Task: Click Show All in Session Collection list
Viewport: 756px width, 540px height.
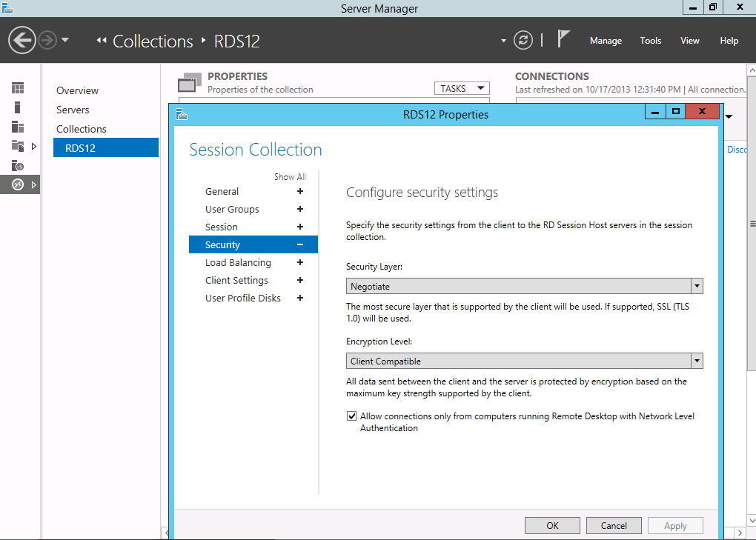Action: click(x=290, y=177)
